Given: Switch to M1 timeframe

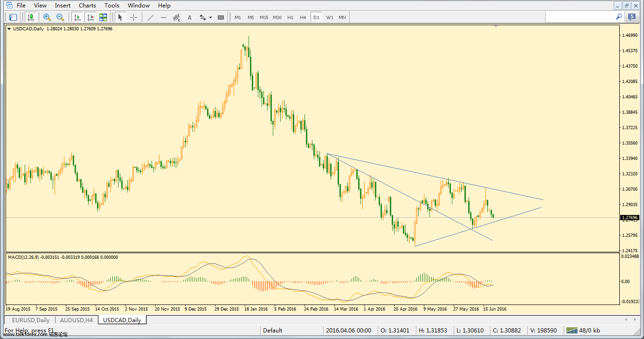Looking at the screenshot, I should [238, 17].
